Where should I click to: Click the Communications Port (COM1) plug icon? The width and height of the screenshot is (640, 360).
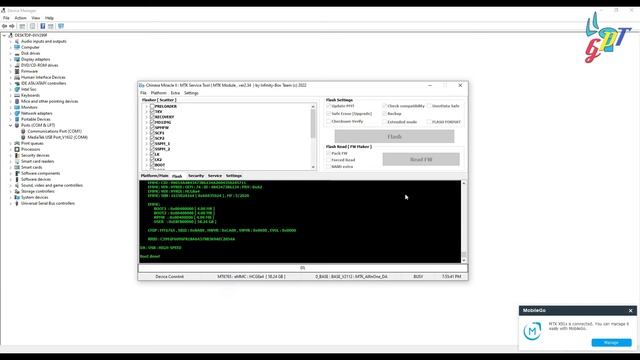pos(23,131)
